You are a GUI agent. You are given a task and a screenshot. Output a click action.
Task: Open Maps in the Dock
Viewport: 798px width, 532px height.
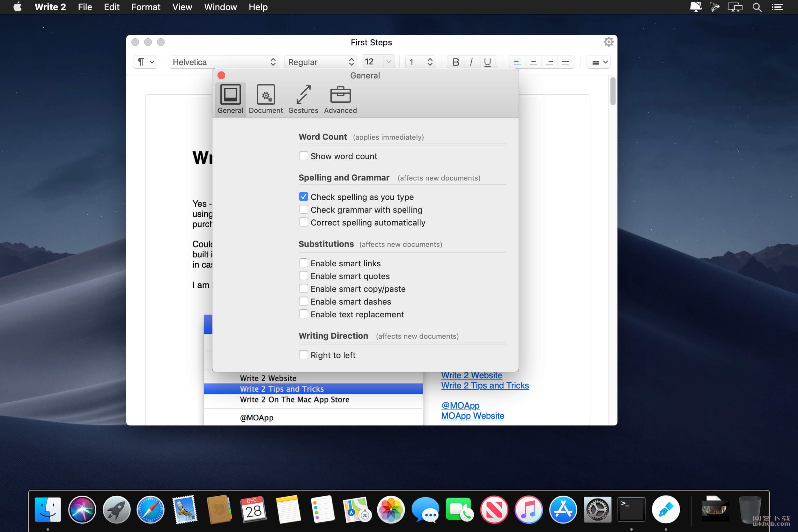[357, 509]
